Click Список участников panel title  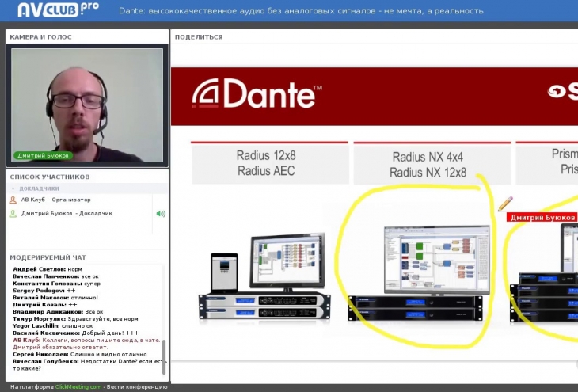pyautogui.click(x=50, y=177)
